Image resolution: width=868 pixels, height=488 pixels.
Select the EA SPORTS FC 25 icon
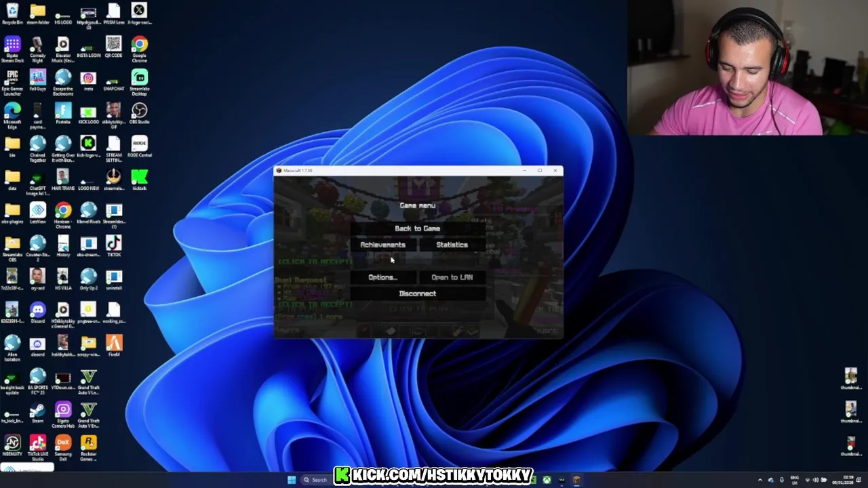[37, 381]
